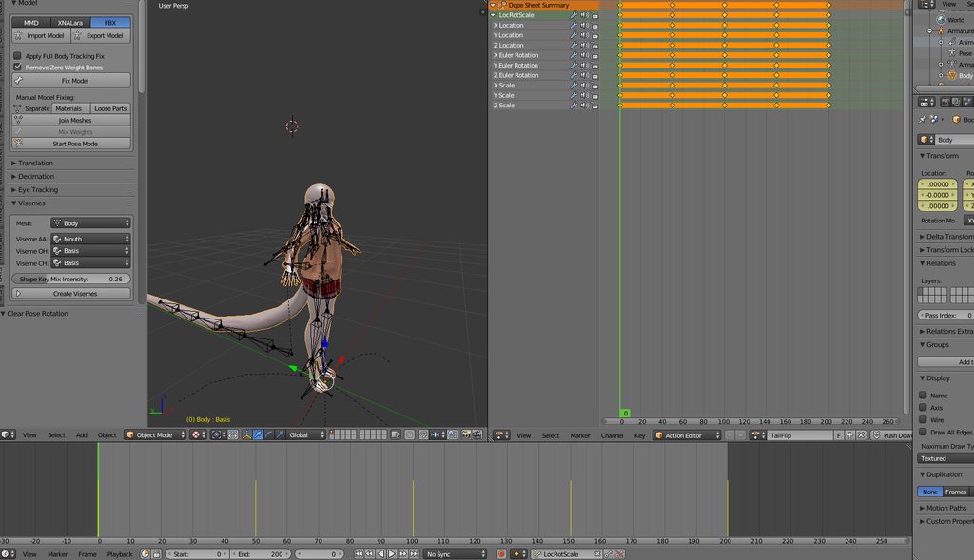Enable Apply Full Body Tracking Fix checkbox
This screenshot has height=560, width=974.
click(17, 56)
